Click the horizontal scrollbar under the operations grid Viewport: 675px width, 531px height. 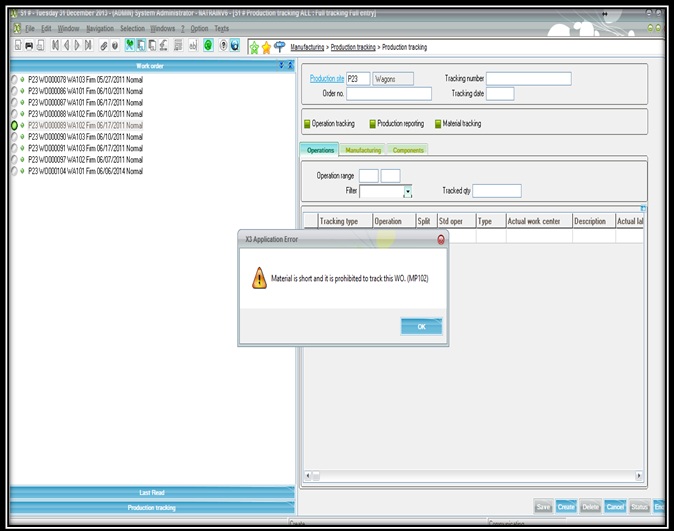tap(470, 476)
